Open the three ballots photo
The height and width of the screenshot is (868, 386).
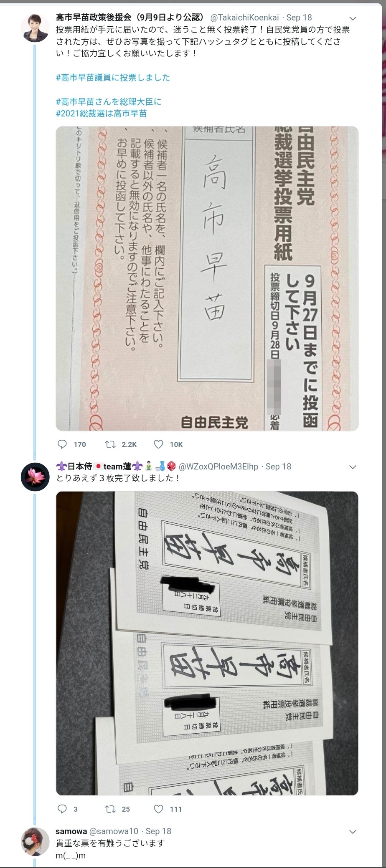point(207,643)
